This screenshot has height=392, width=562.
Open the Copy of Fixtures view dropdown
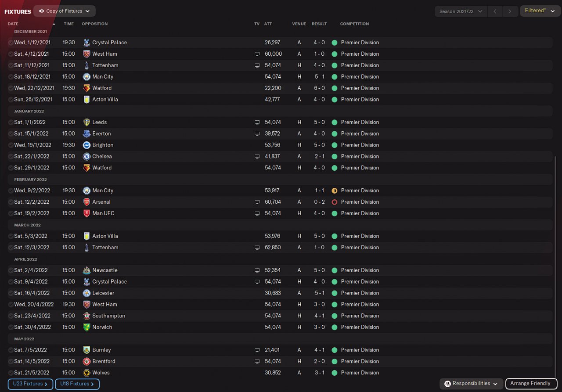tap(65, 11)
